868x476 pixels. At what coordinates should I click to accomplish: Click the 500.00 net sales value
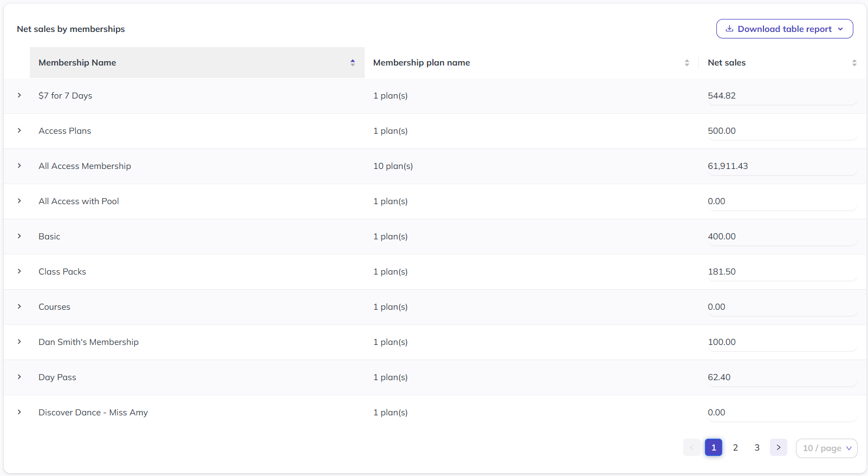(722, 131)
